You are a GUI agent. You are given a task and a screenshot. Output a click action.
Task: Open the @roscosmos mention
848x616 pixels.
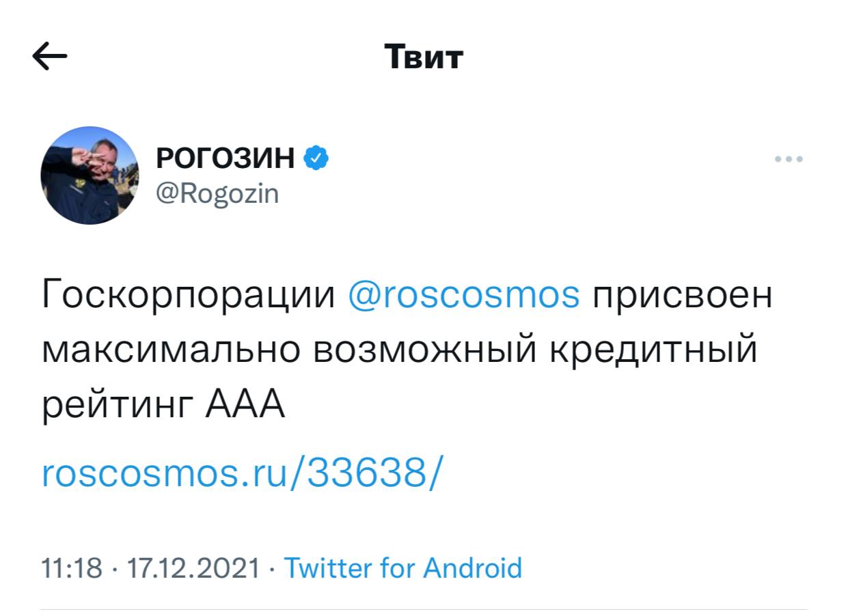point(463,296)
